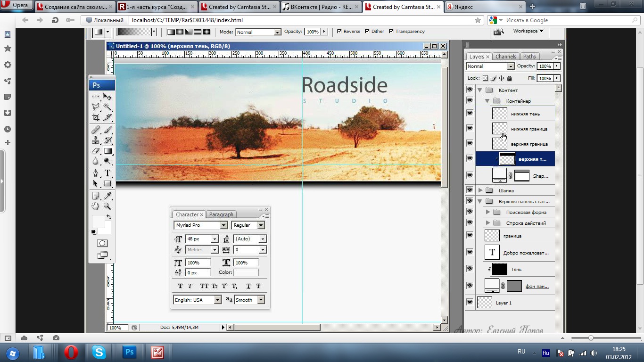Select the Eyedropper tool
This screenshot has height=362, width=644.
107,196
